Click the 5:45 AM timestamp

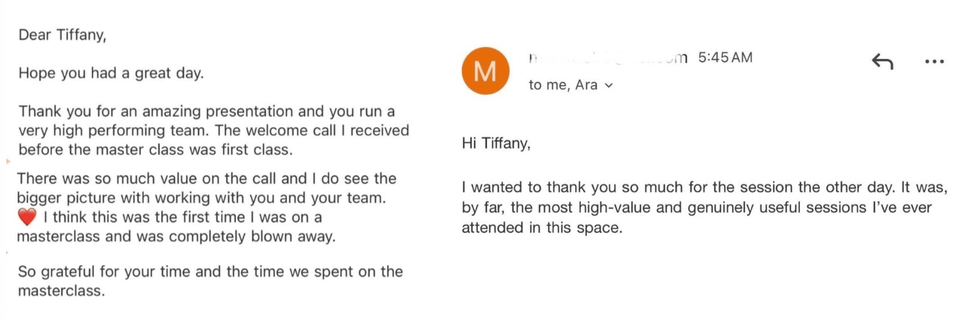pyautogui.click(x=725, y=58)
